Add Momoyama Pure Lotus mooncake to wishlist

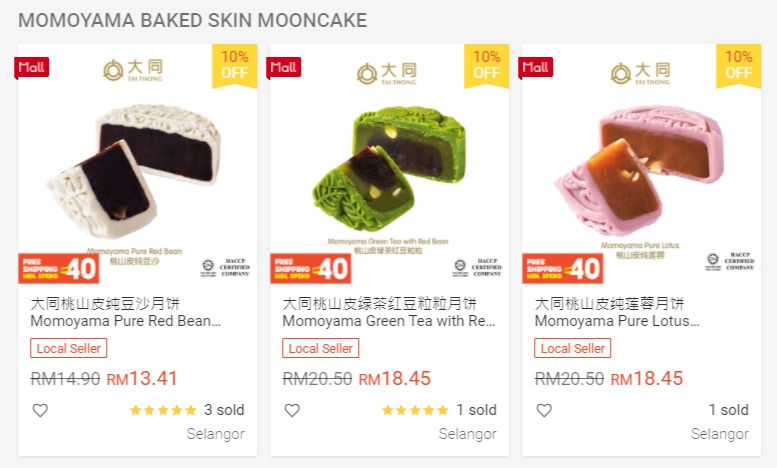coord(544,410)
